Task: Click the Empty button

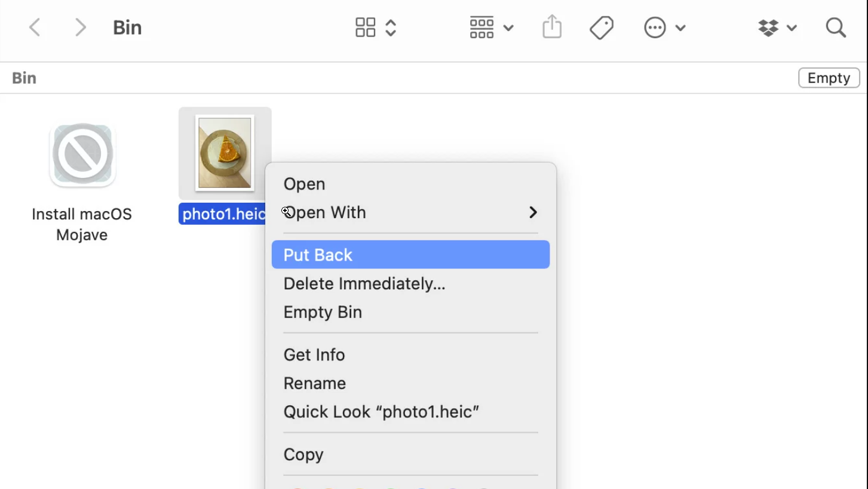Action: 829,78
